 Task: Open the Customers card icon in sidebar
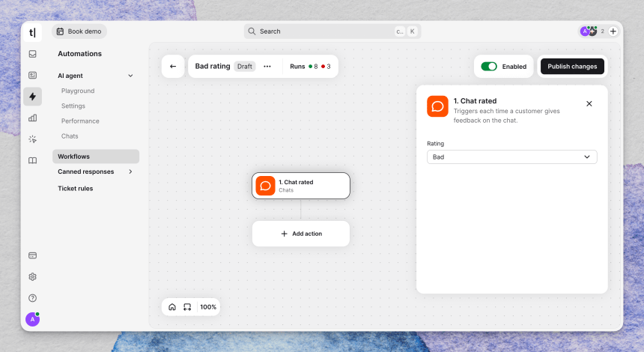pos(32,75)
